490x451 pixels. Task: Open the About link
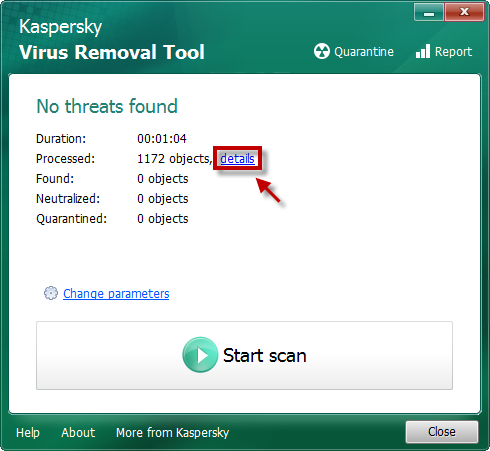(78, 433)
